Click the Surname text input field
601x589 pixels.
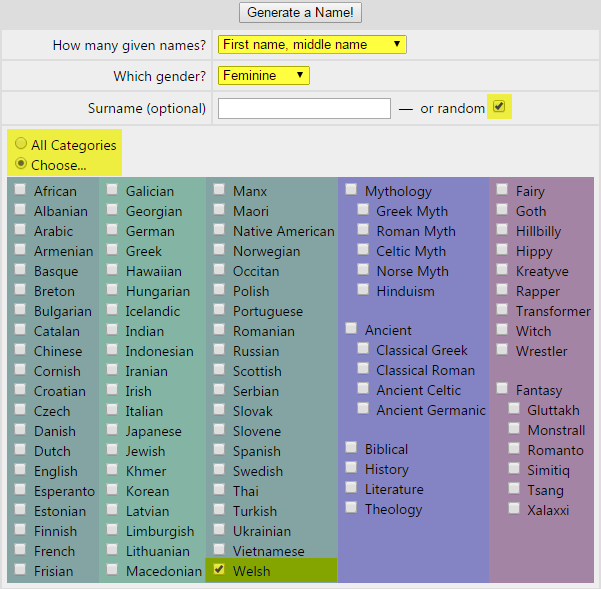coord(304,108)
